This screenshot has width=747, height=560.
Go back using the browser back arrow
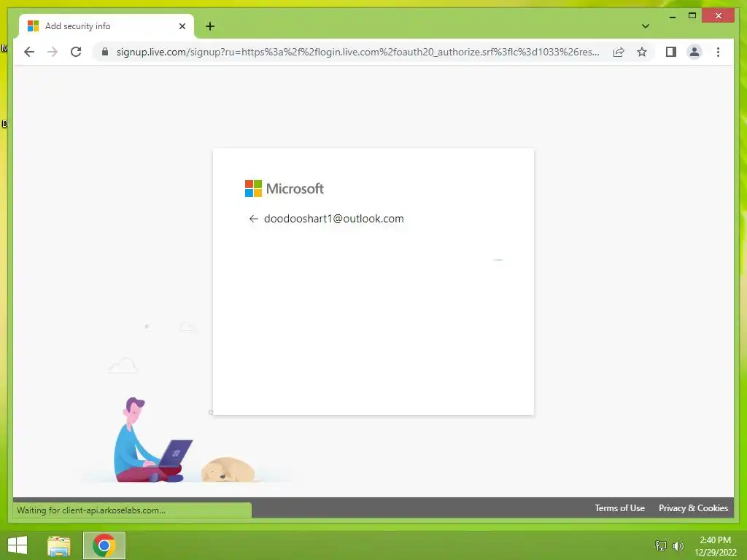coord(29,52)
